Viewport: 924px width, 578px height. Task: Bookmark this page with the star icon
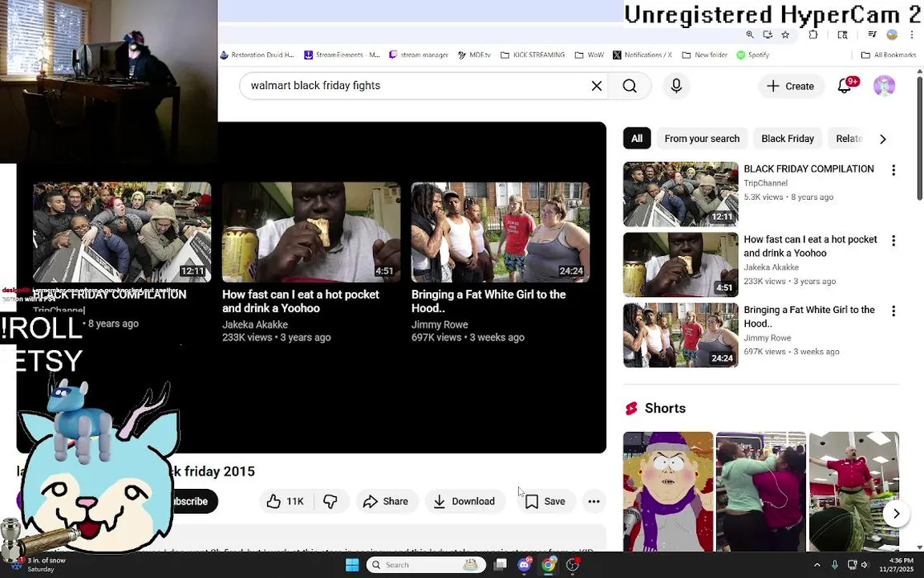coord(785,35)
